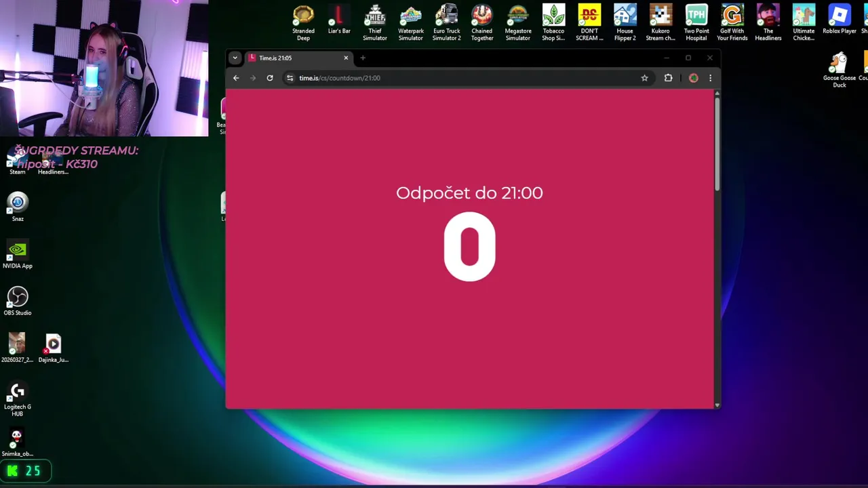Image resolution: width=868 pixels, height=488 pixels.
Task: Open NVIDIA App desktop icon
Action: coord(18,253)
